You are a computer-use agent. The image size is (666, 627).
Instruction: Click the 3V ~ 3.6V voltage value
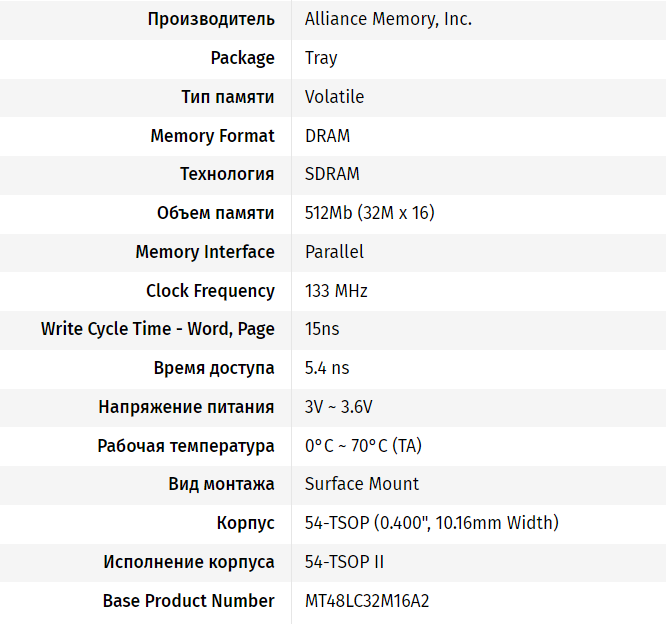coord(339,407)
